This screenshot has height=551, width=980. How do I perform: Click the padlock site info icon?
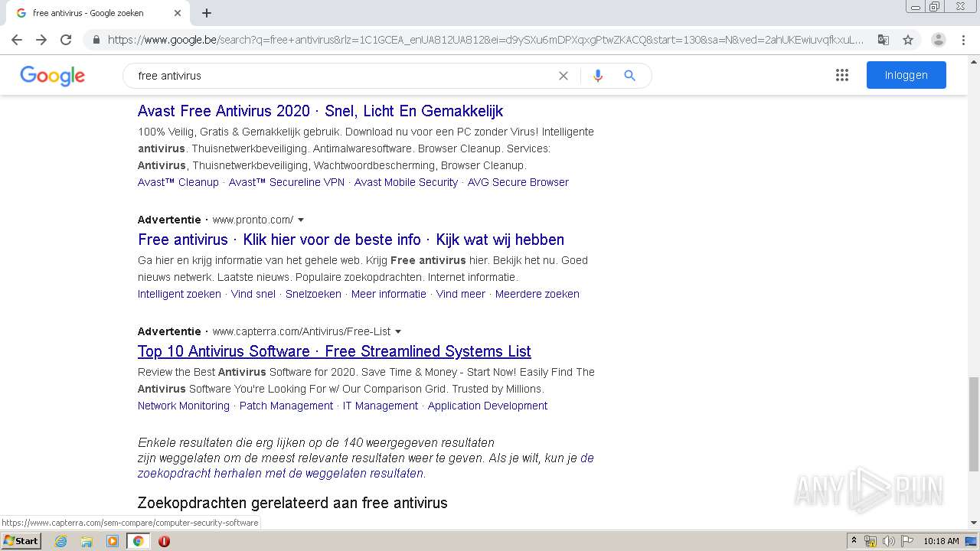click(x=96, y=40)
